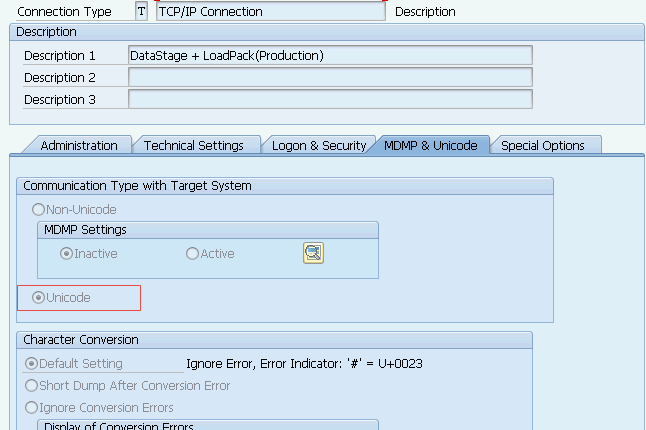Click the Ignore Error indicator text
The height and width of the screenshot is (430, 646).
[x=304, y=364]
